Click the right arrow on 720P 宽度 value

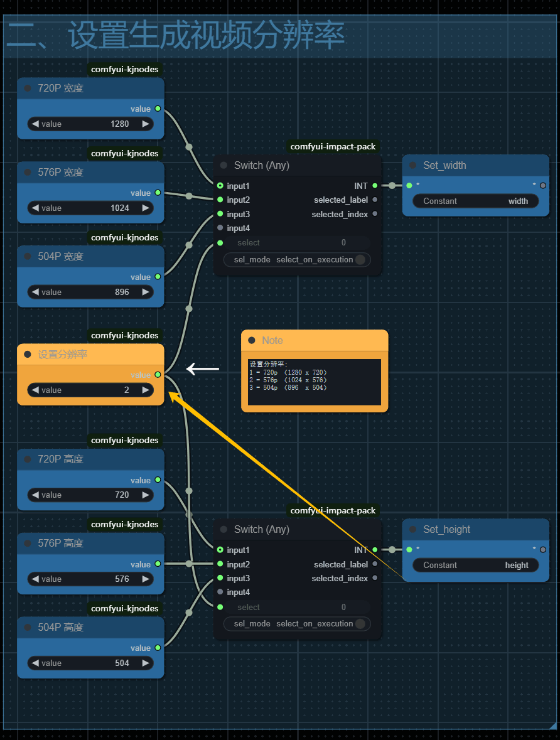click(146, 124)
